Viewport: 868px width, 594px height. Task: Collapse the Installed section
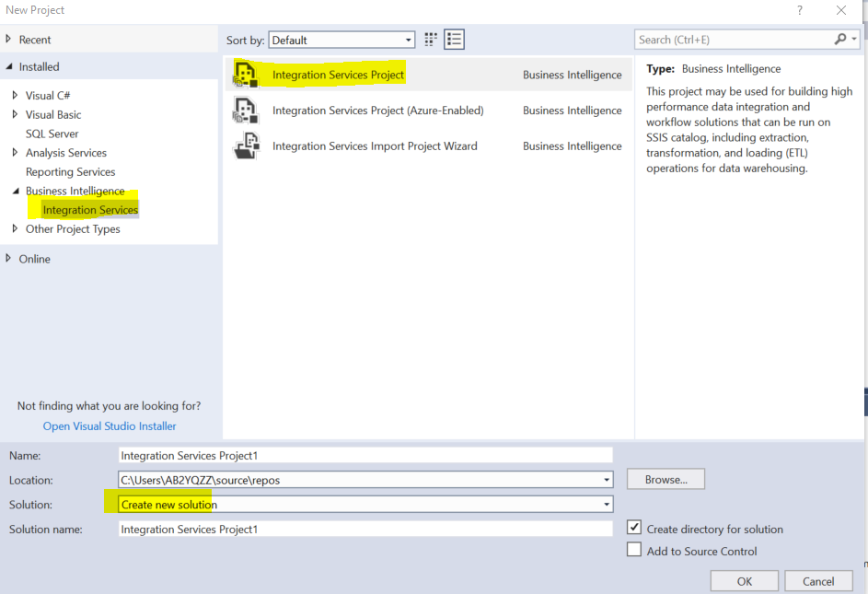(9, 66)
